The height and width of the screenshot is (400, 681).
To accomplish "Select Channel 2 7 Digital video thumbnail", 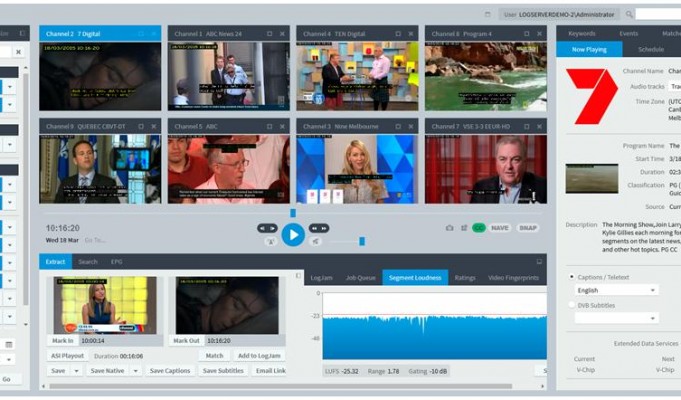I will (100, 76).
